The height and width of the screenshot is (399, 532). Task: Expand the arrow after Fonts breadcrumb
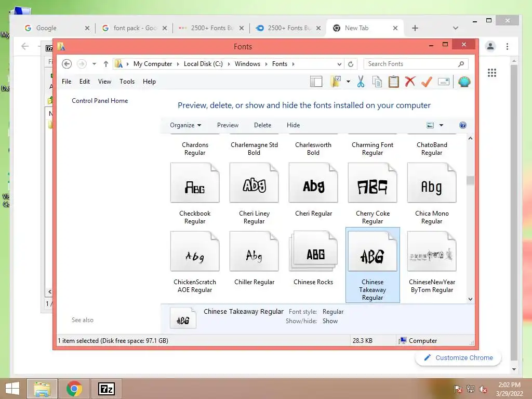(293, 64)
